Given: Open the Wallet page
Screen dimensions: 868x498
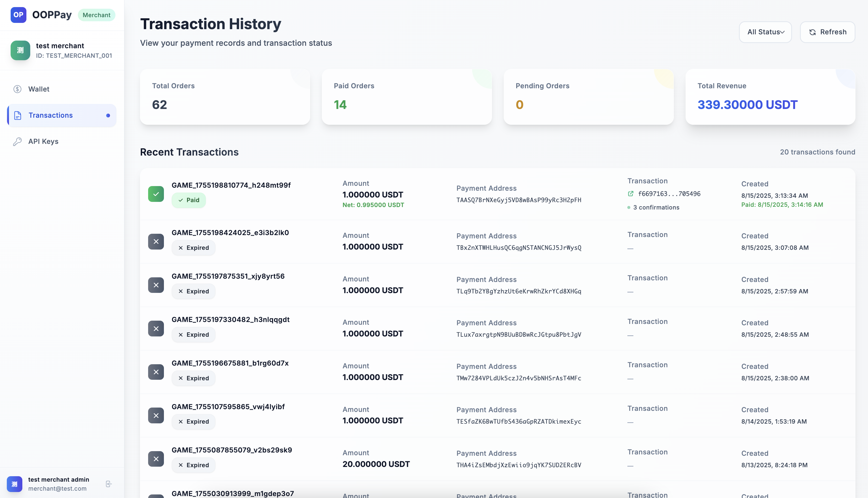Looking at the screenshot, I should click(x=62, y=89).
